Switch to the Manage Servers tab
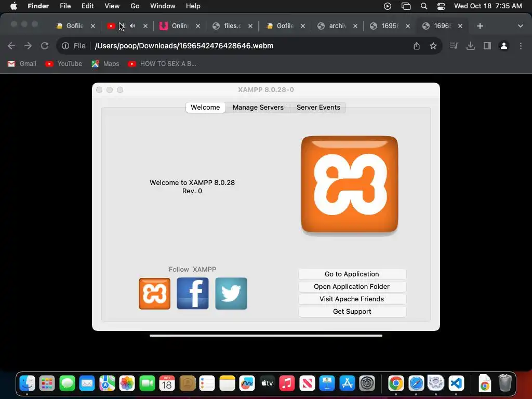The image size is (532, 399). [x=258, y=107]
